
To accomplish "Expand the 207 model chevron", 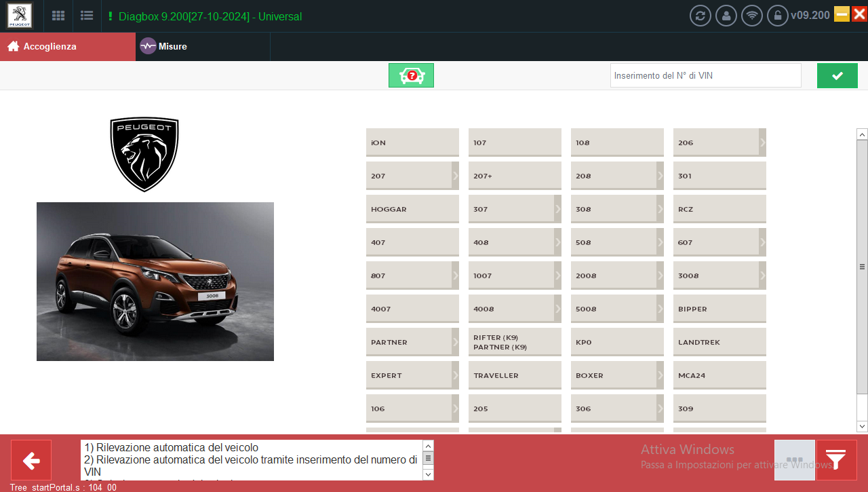I will coord(455,176).
